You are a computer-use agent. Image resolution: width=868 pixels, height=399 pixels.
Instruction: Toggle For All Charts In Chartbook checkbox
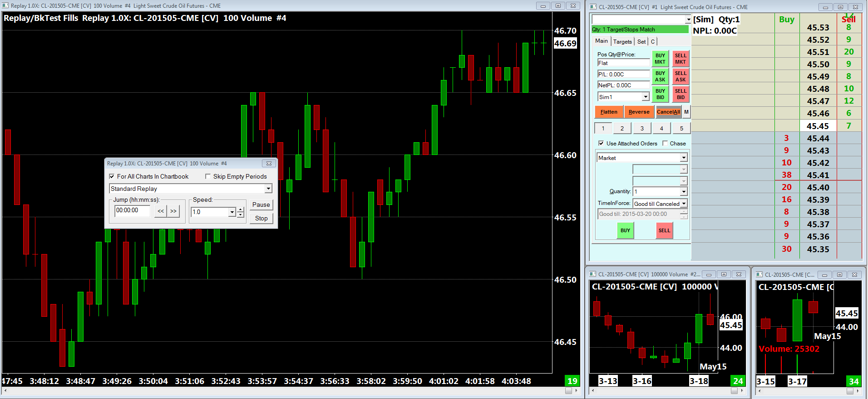[x=112, y=176]
